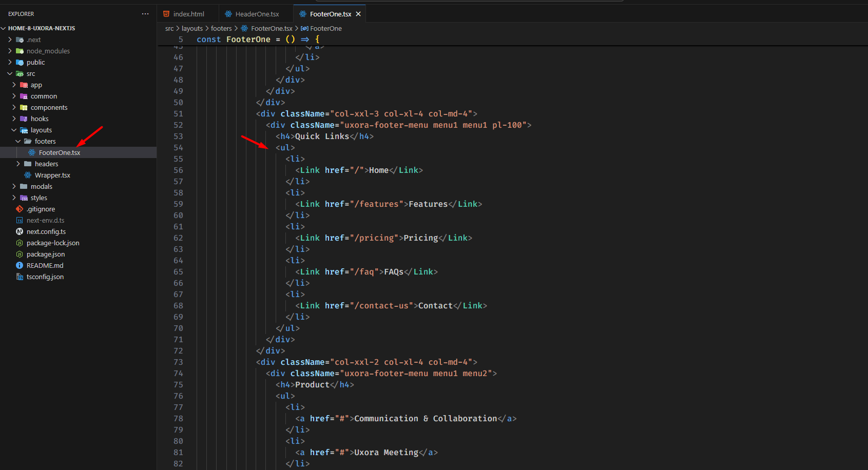Click the styles folder icon
The image size is (868, 470).
pyautogui.click(x=24, y=198)
